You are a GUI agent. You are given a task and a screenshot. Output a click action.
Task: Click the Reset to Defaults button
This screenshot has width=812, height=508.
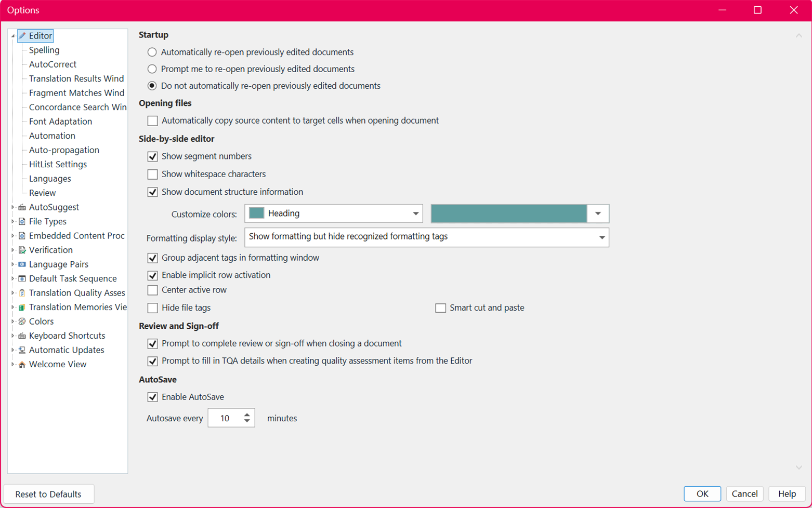(48, 494)
